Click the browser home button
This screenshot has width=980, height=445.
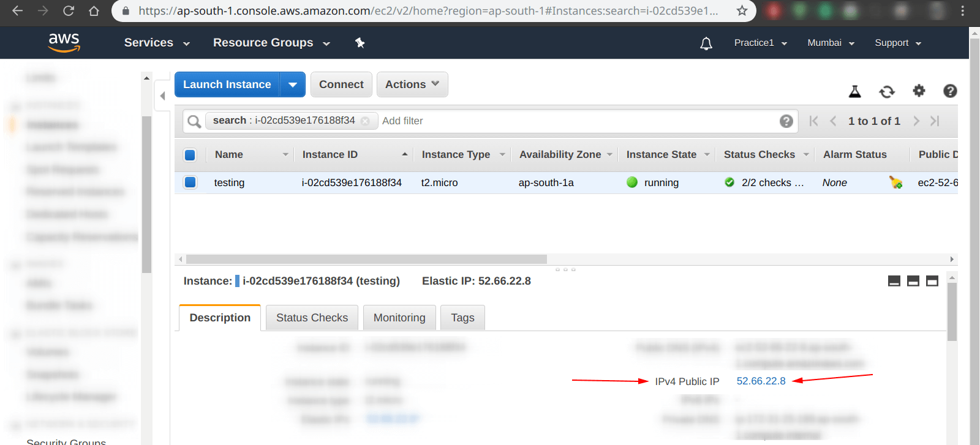94,10
